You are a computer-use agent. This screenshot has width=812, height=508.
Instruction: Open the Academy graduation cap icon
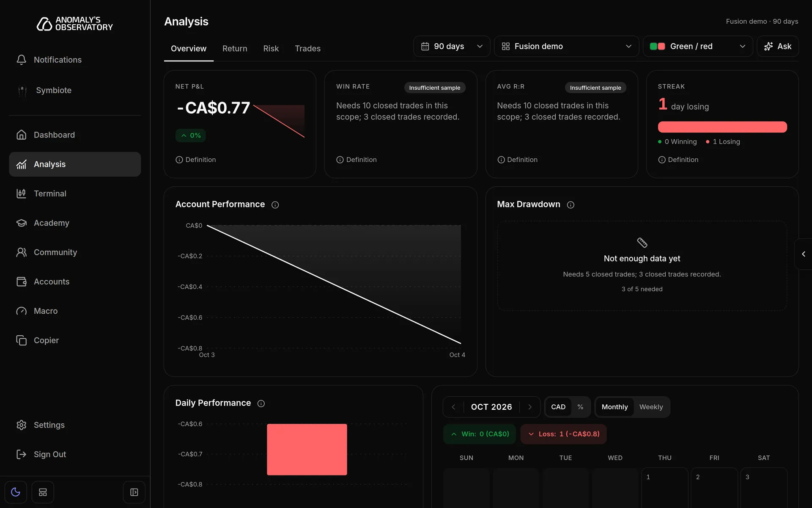(x=21, y=223)
